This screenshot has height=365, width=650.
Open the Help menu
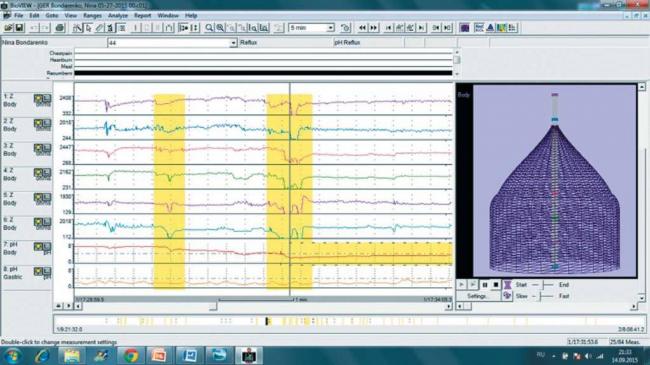coord(191,15)
